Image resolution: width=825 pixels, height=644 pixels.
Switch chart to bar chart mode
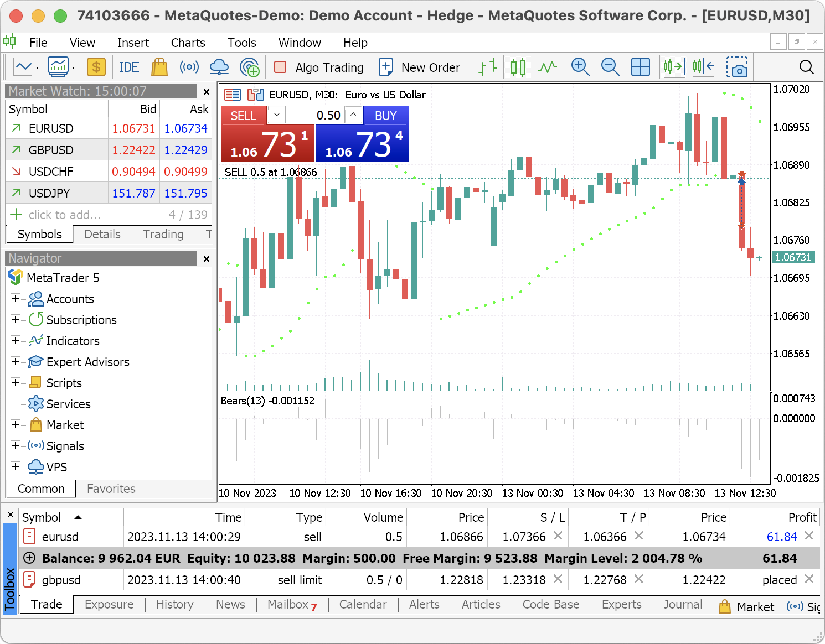click(488, 67)
